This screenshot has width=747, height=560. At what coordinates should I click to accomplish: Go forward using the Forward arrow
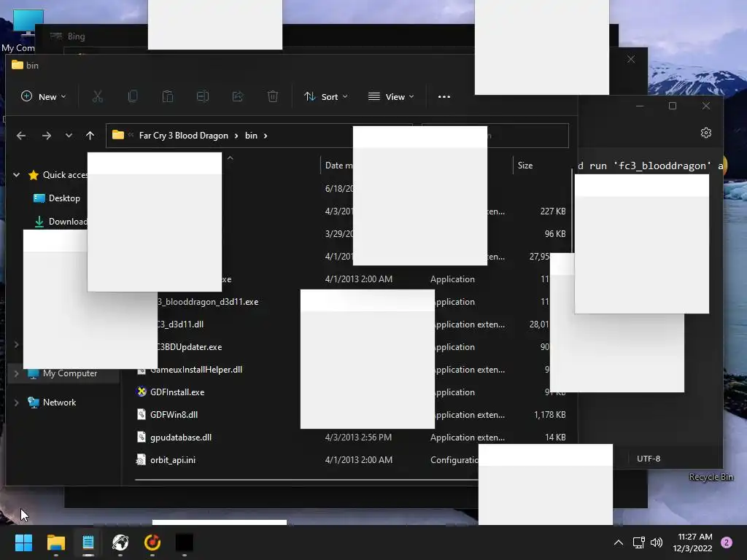46,136
